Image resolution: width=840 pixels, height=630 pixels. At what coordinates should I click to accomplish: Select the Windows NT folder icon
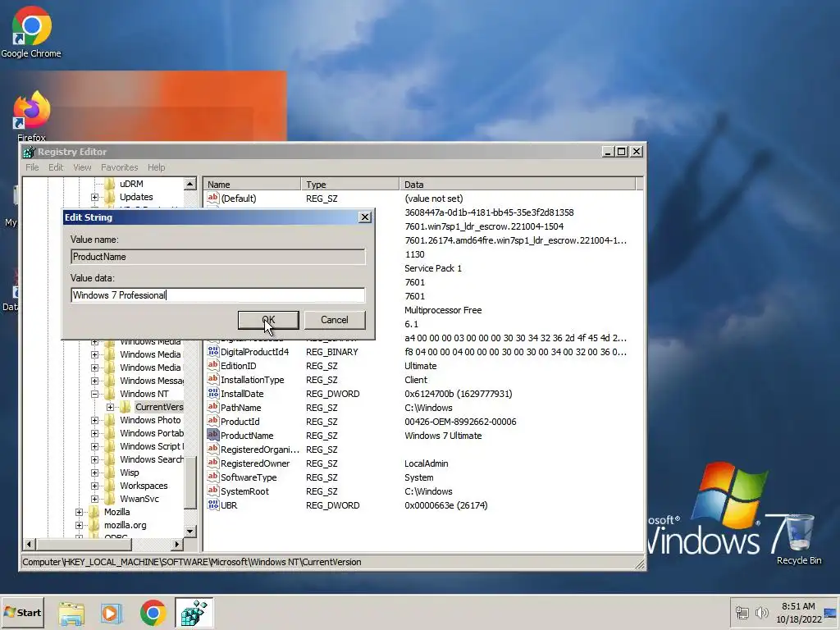coord(109,394)
